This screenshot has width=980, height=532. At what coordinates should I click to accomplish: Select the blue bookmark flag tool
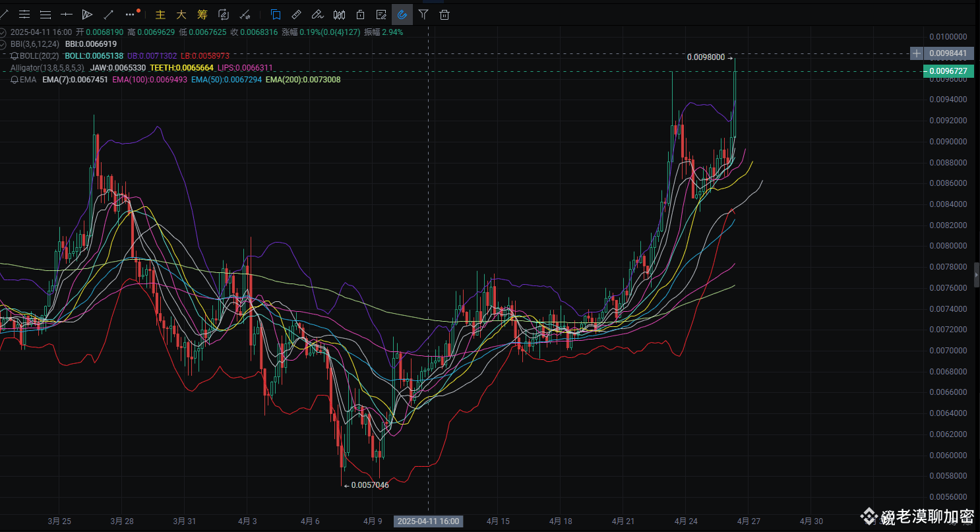coord(276,14)
